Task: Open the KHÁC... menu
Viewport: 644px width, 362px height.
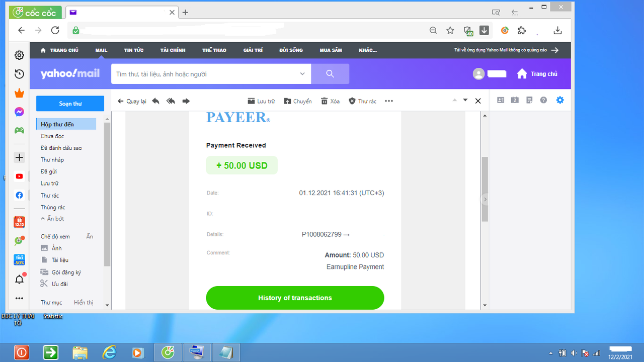Action: [x=368, y=50]
